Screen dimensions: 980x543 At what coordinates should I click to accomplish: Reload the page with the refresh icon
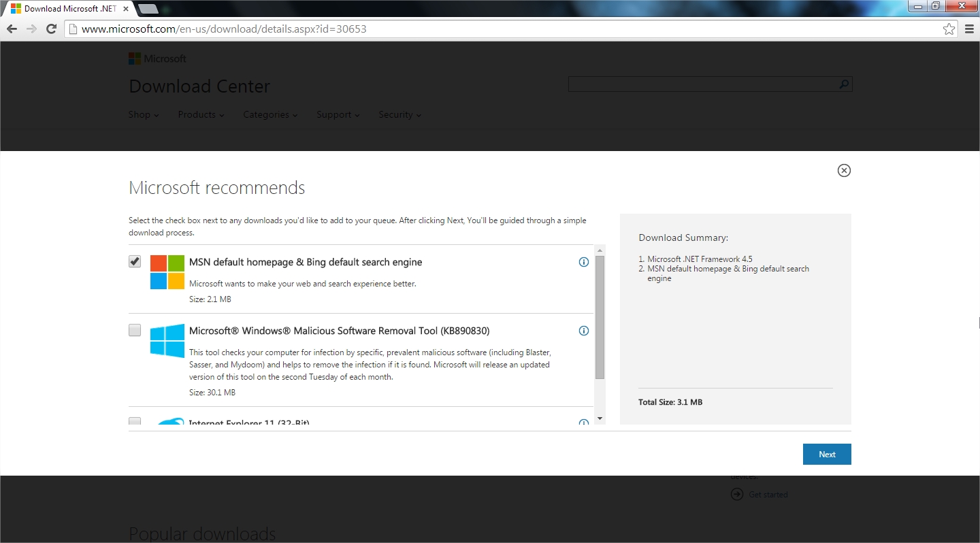tap(51, 29)
